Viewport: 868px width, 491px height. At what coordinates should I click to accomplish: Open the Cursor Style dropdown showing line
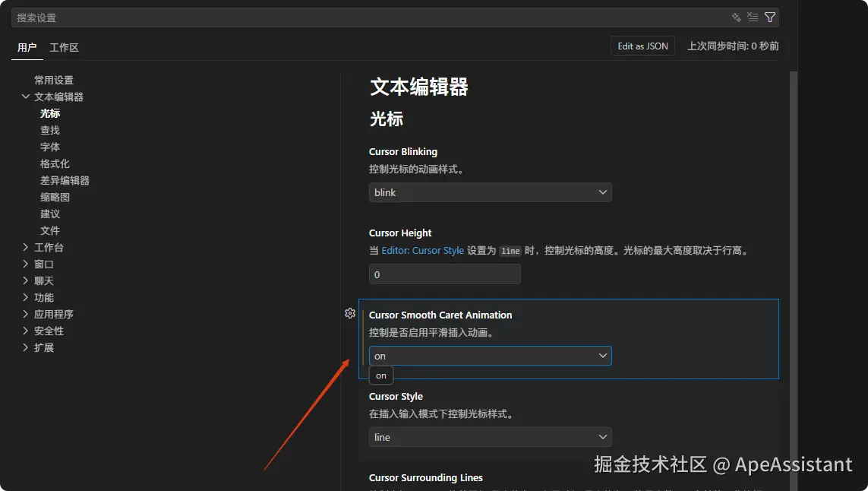[490, 437]
